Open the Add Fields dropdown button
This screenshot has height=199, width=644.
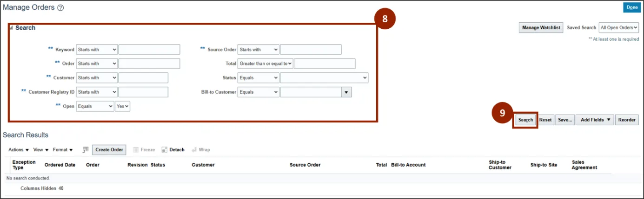(x=595, y=120)
